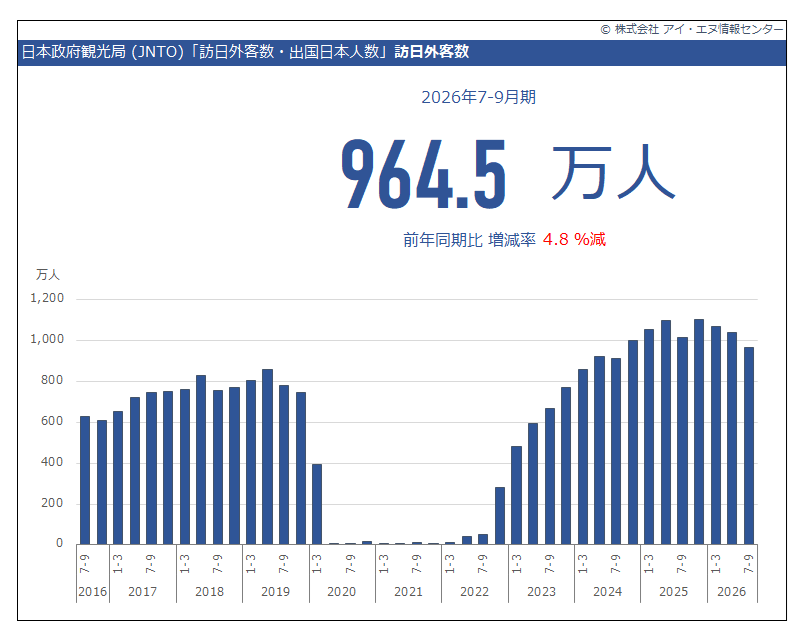
Task: Click the year label 2022
Action: (x=474, y=592)
